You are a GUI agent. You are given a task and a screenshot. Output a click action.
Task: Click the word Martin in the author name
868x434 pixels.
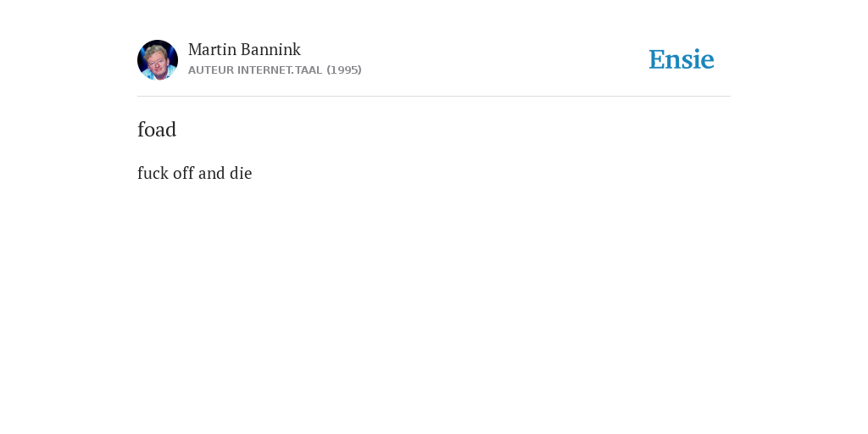(212, 49)
